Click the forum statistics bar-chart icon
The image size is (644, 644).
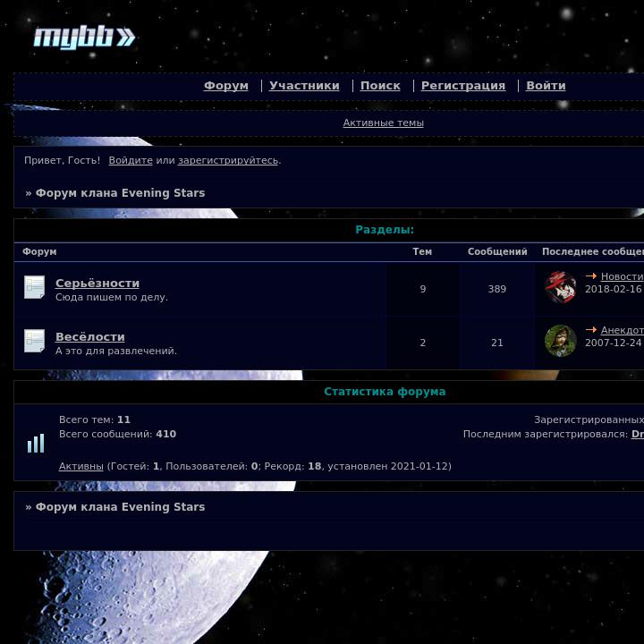click(36, 443)
